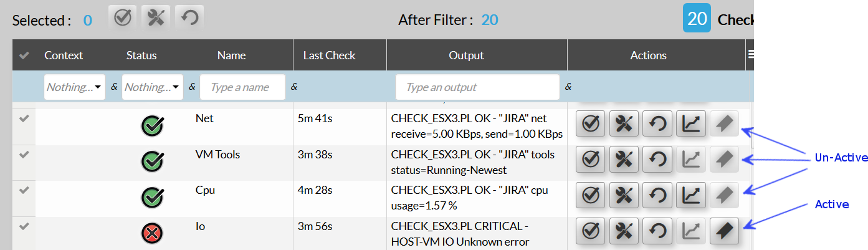
Task: Click the 'Type an output' filter field
Action: (x=477, y=87)
